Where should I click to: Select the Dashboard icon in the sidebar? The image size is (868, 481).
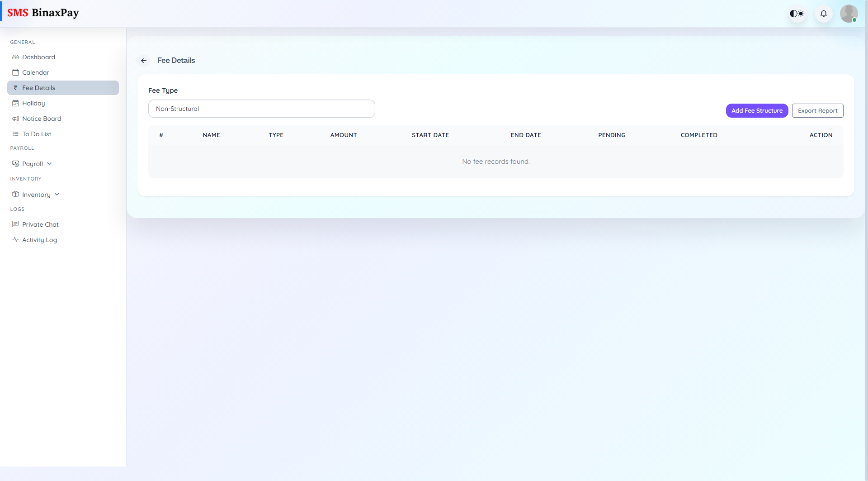pos(15,57)
